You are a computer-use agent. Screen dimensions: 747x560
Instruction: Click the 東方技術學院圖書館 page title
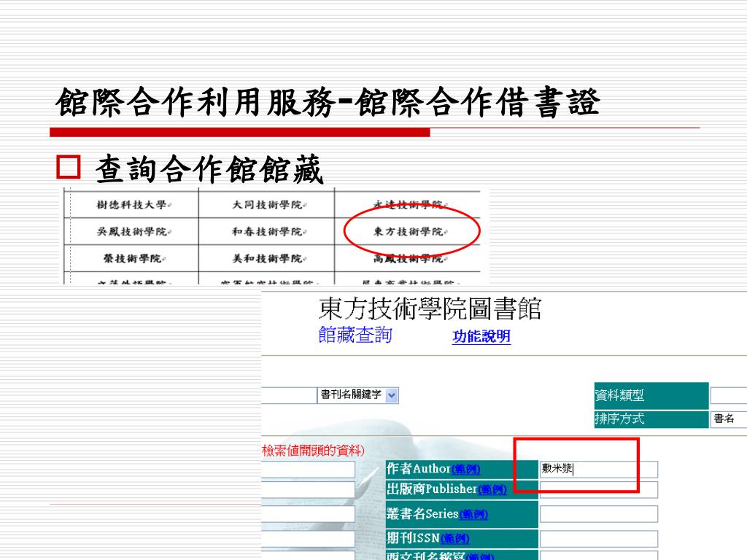click(x=430, y=308)
